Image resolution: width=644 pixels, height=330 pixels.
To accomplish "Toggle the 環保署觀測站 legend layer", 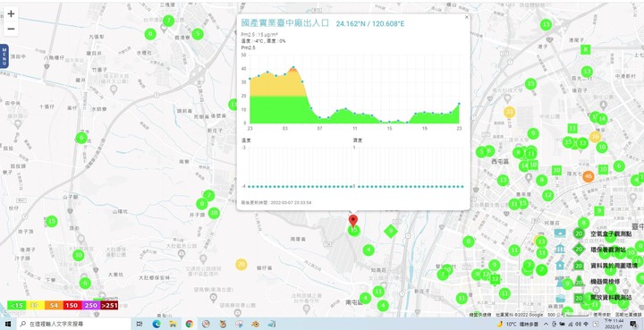I will pos(608,250).
